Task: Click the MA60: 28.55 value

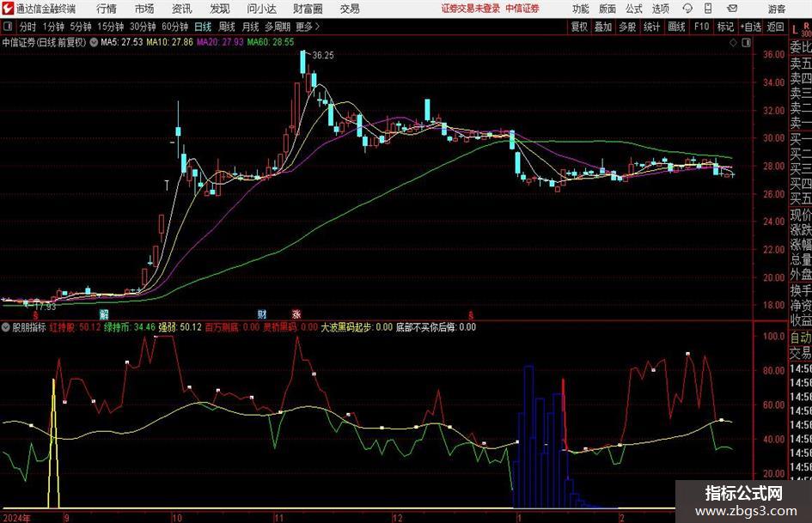Action: click(271, 42)
